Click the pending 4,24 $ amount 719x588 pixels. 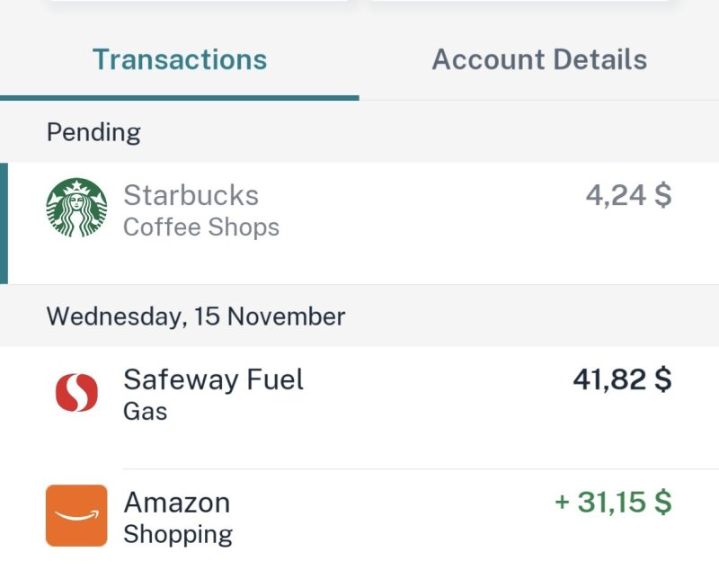click(x=628, y=195)
